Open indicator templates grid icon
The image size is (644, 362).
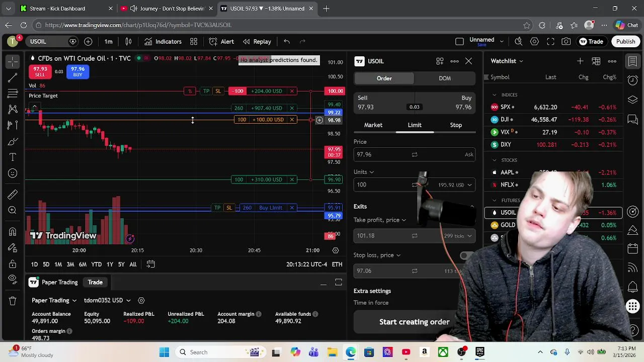pyautogui.click(x=194, y=42)
